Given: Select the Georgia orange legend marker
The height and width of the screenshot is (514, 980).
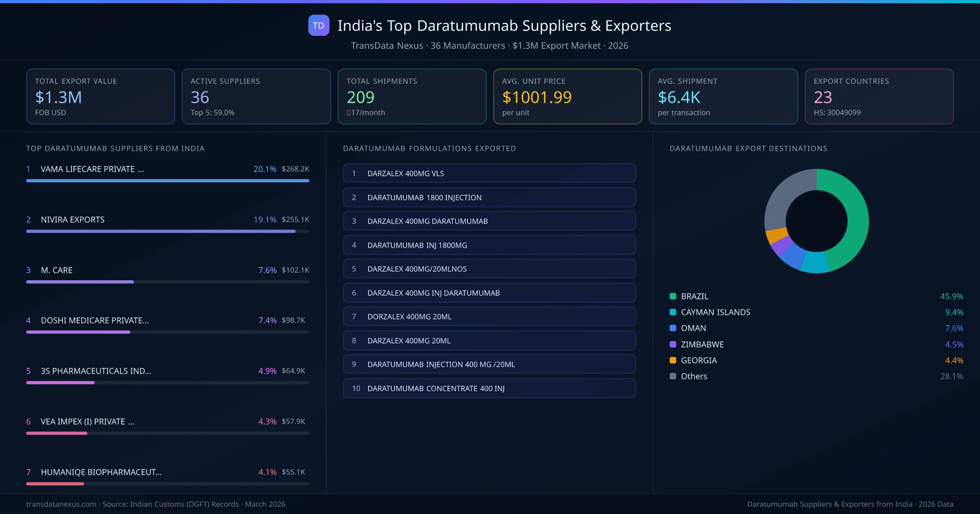Looking at the screenshot, I should pyautogui.click(x=672, y=360).
